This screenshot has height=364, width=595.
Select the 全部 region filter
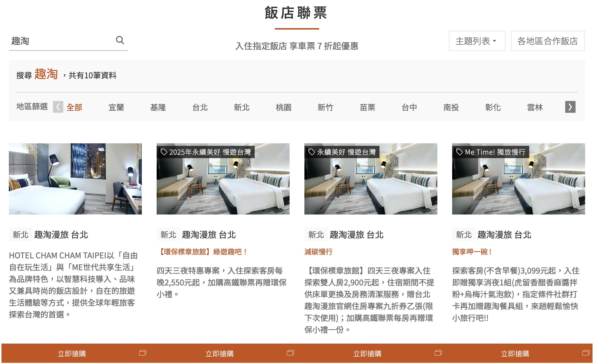[x=74, y=107]
